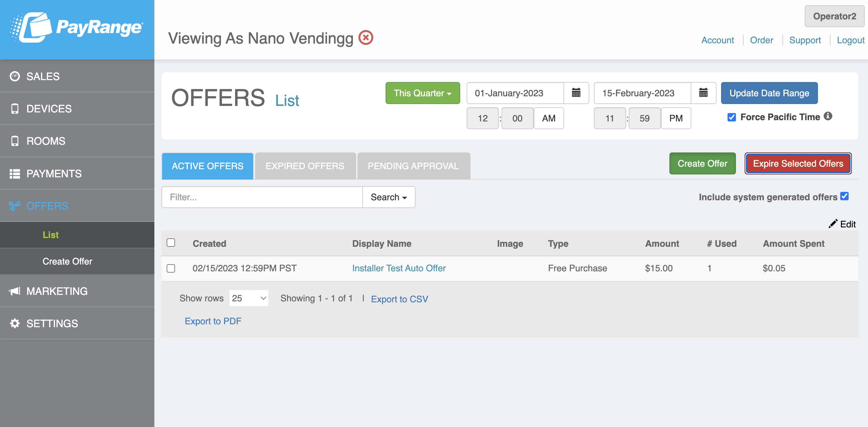The width and height of the screenshot is (868, 427).
Task: Switch to the Active Offers tab
Action: (208, 166)
